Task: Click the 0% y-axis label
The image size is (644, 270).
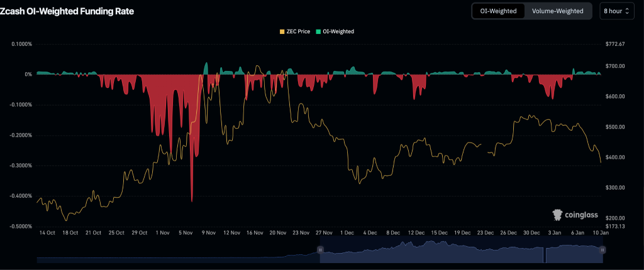Action: point(28,74)
